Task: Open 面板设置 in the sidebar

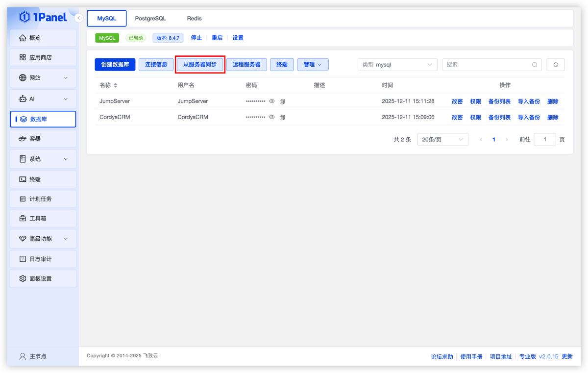Action: (43, 278)
